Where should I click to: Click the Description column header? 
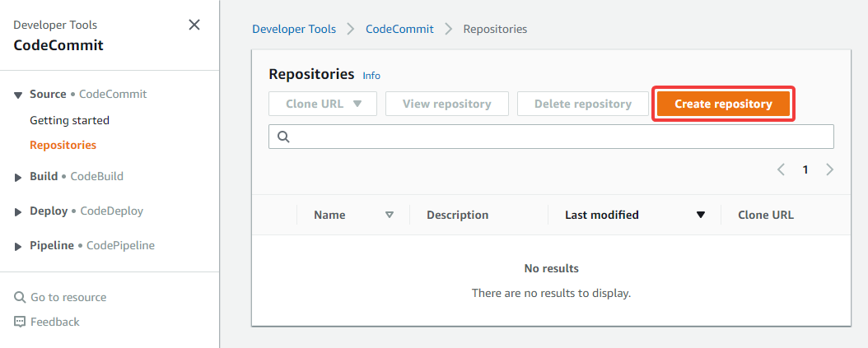[x=457, y=215]
